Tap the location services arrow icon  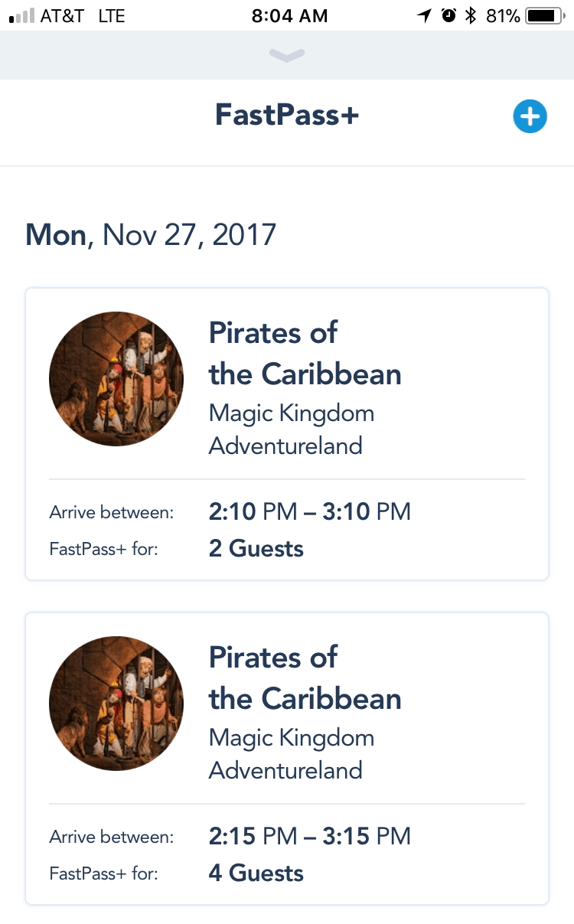point(424,16)
